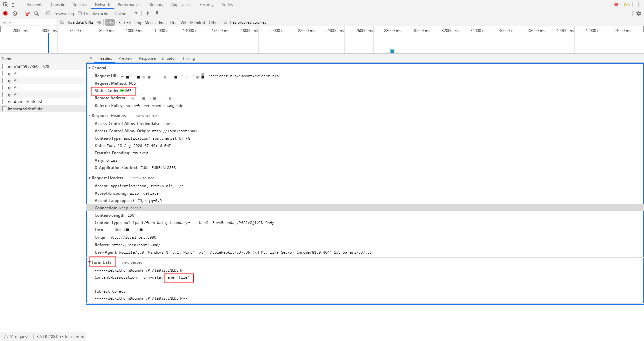Click the red error count indicator
Viewport: 644px width, 341px height.
coord(618,4)
